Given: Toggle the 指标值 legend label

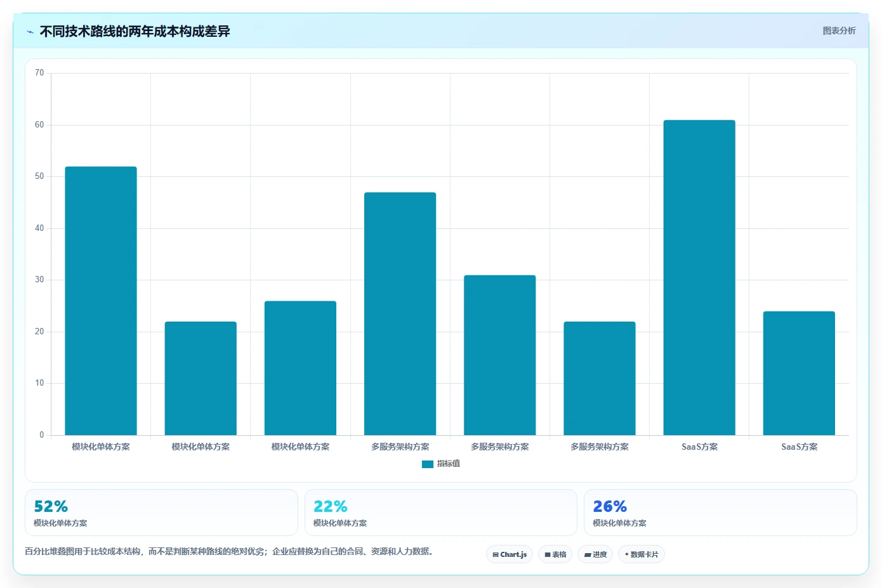Looking at the screenshot, I should pos(449,464).
